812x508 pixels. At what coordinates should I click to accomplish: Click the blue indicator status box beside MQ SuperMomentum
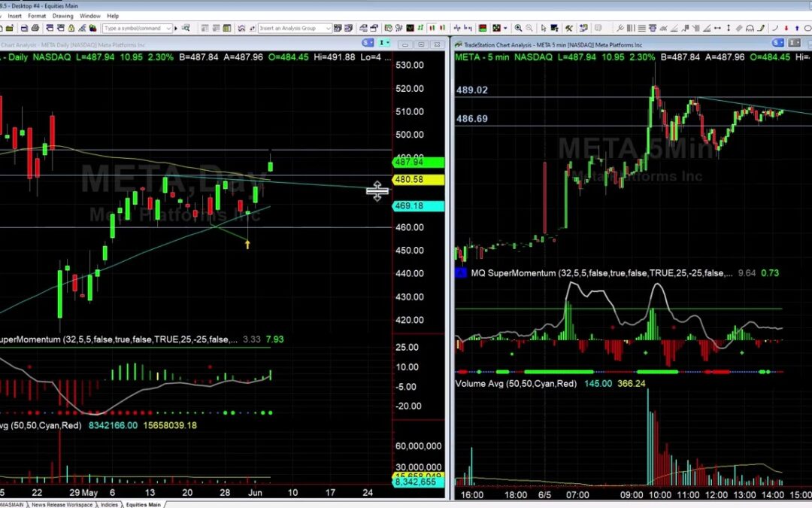click(x=460, y=272)
